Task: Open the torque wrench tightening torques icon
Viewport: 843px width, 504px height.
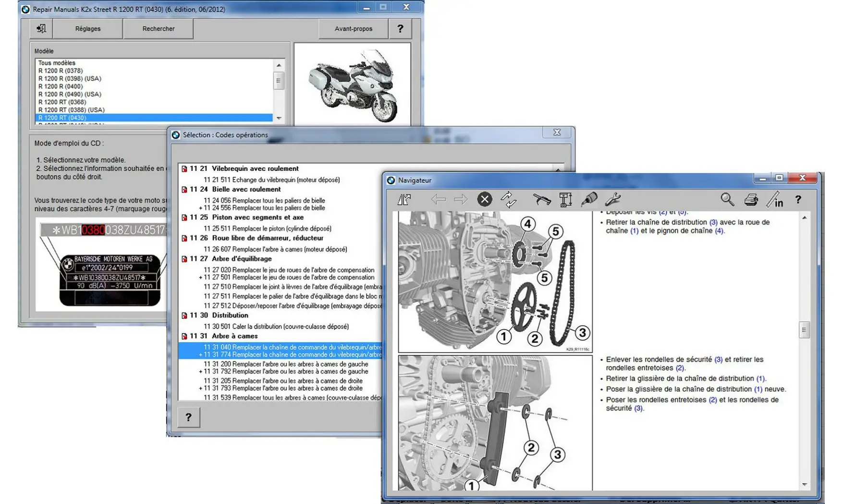Action: click(x=542, y=199)
